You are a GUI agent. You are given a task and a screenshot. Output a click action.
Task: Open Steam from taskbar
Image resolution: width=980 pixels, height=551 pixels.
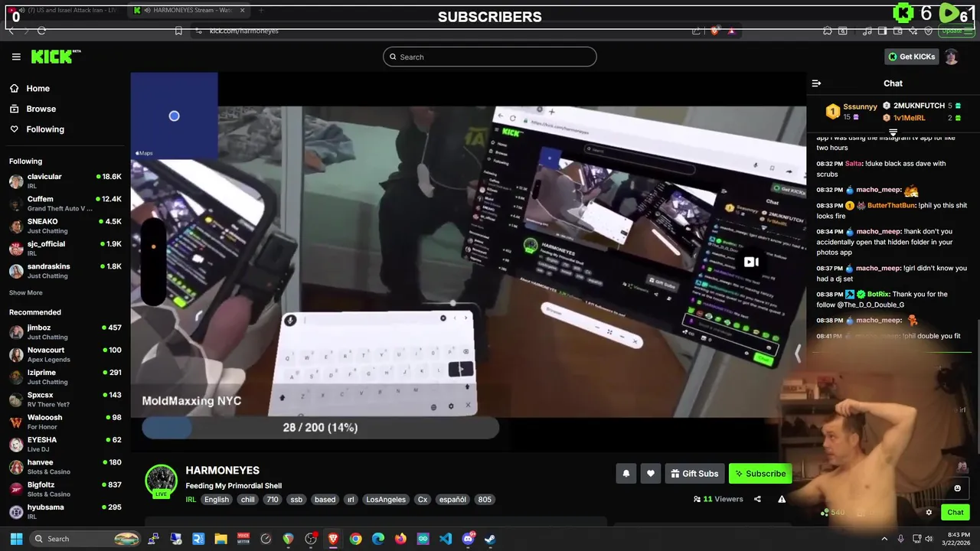pos(490,539)
